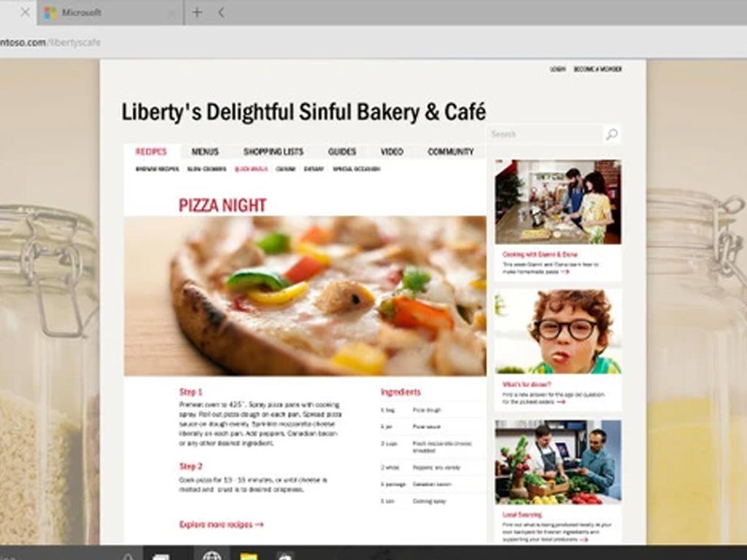Click the Task View icon in taskbar
The height and width of the screenshot is (560, 747).
tap(160, 556)
